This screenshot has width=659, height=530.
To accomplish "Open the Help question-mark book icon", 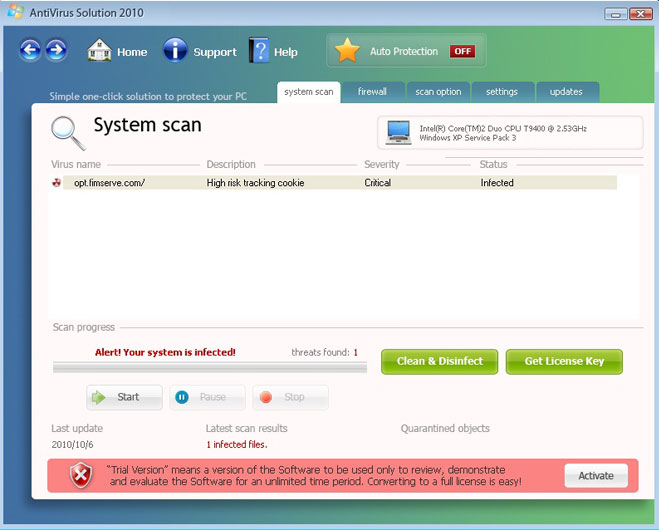I will point(259,50).
